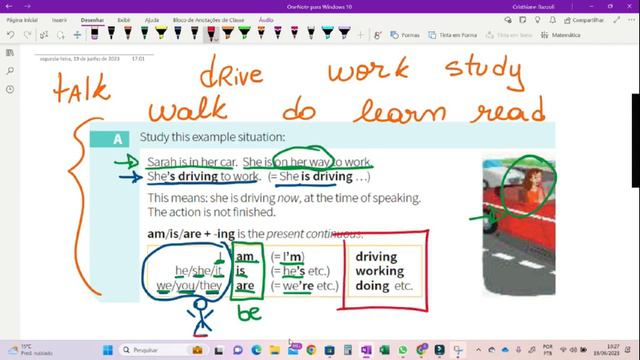Redo the last undone action
640x360 pixels.
(x=27, y=35)
